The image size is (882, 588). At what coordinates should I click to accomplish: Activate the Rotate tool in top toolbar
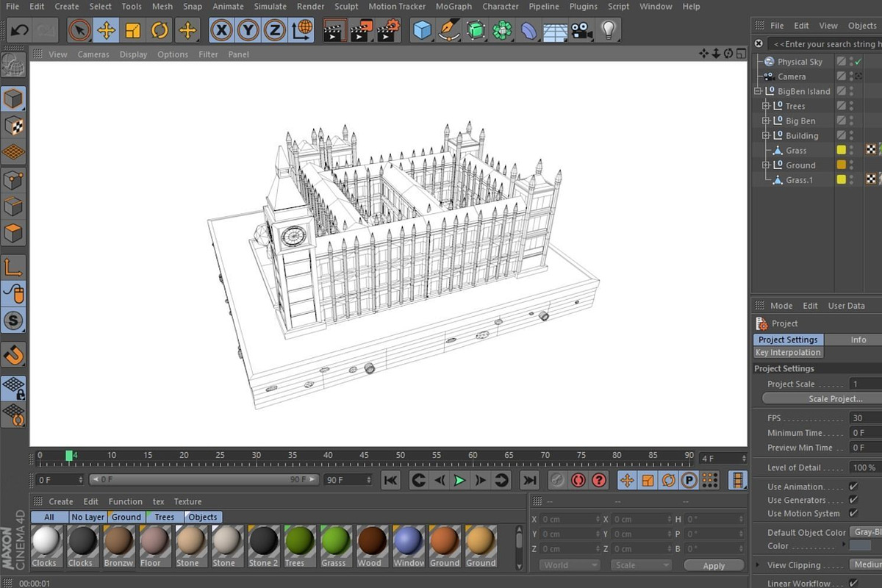pyautogui.click(x=159, y=30)
